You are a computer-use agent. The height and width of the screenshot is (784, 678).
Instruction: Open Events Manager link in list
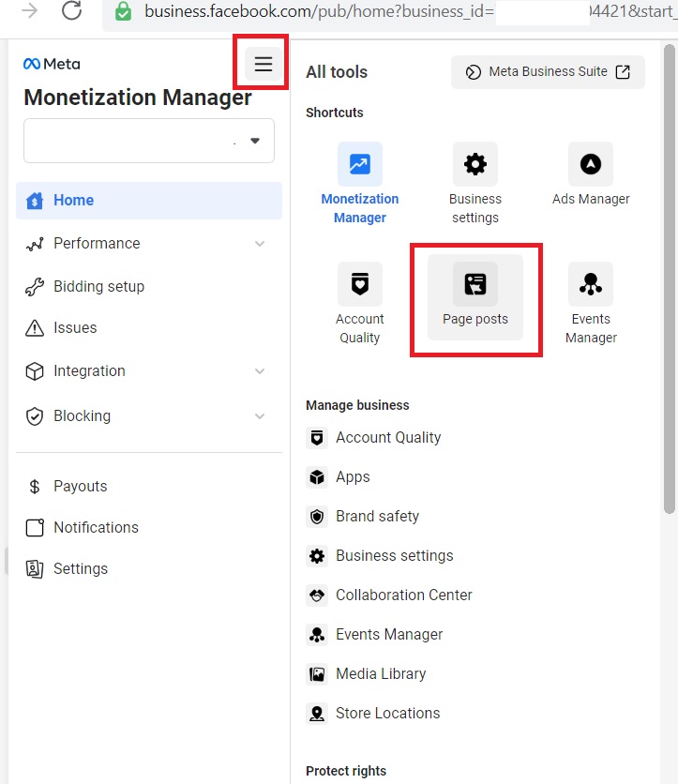[389, 635]
